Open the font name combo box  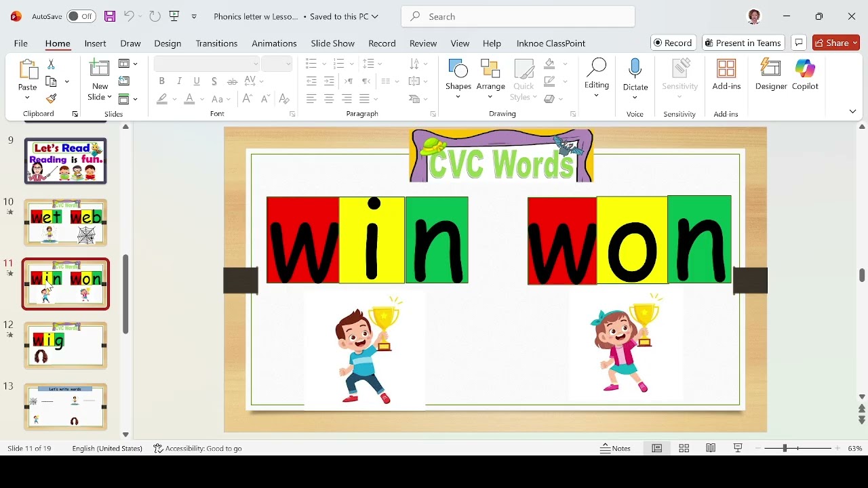point(207,64)
